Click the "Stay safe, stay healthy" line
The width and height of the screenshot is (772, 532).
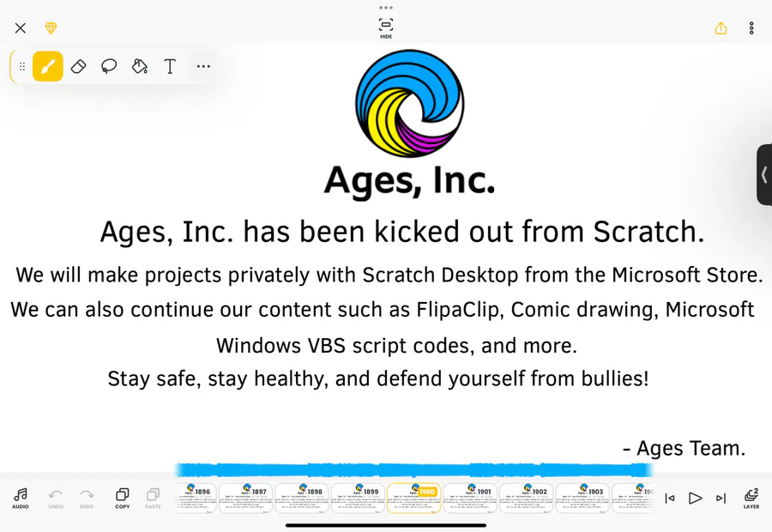pos(378,378)
